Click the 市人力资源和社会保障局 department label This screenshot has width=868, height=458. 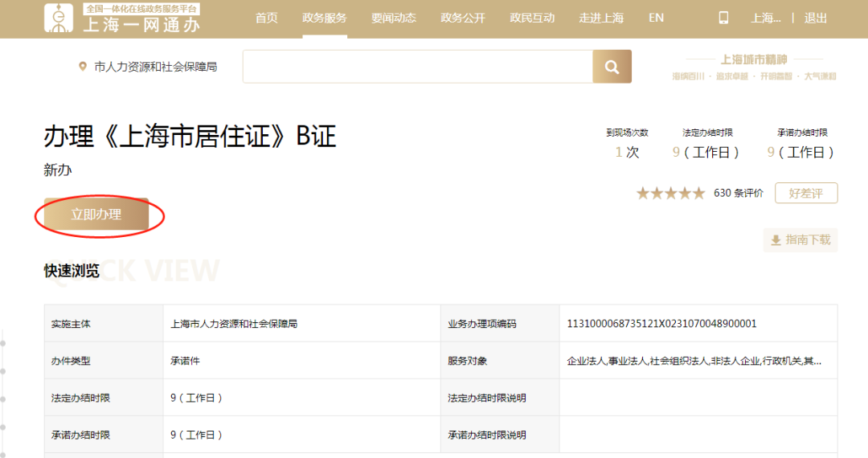pos(156,67)
